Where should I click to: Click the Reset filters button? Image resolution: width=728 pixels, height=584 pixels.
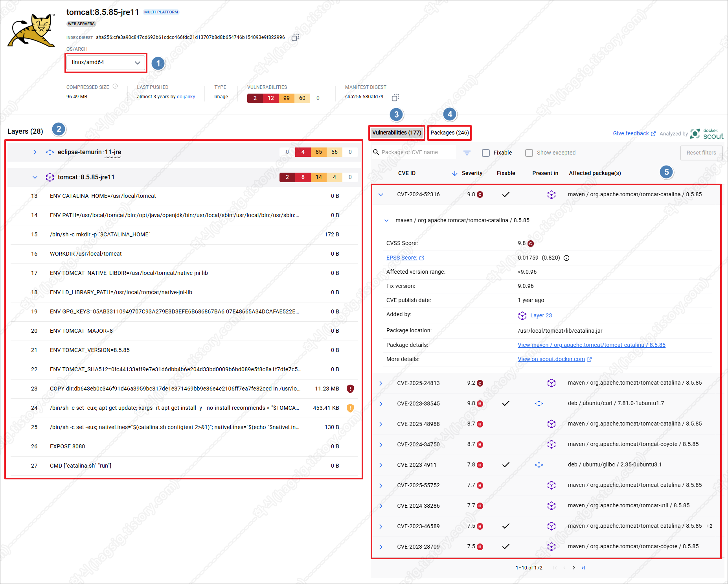click(x=701, y=153)
